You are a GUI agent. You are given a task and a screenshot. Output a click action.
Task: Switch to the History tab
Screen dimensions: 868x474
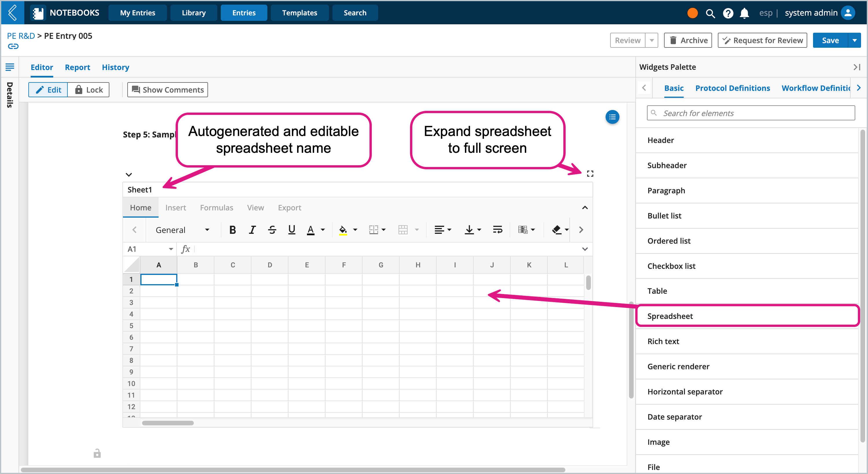(115, 67)
